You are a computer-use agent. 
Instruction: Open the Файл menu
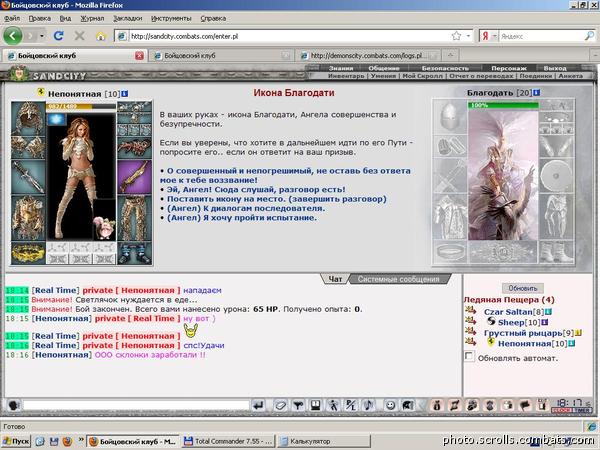(x=12, y=18)
